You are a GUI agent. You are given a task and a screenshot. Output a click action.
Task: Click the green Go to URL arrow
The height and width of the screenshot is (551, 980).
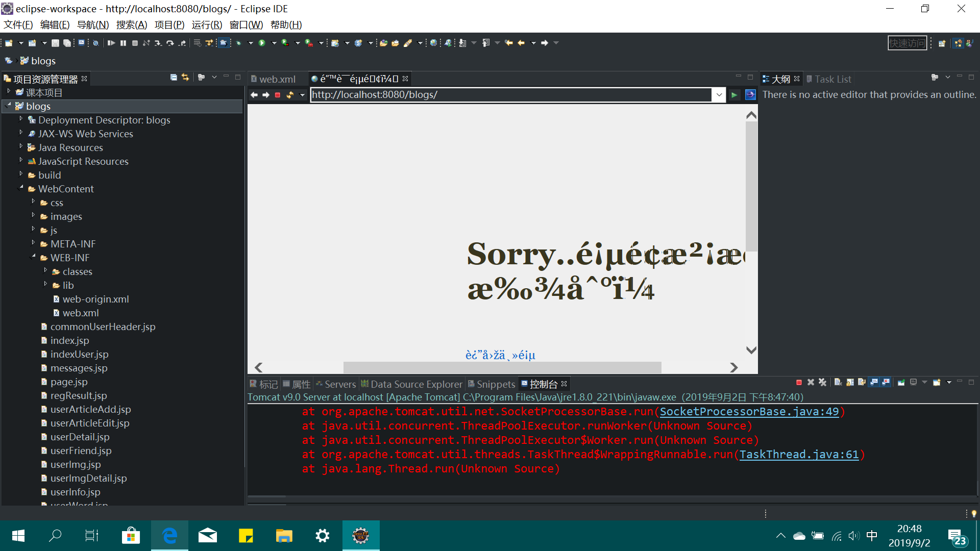(734, 95)
